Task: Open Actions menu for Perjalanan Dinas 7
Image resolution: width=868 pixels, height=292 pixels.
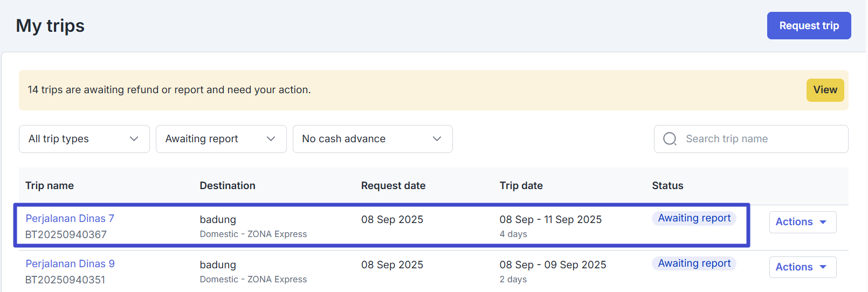Action: tap(802, 222)
